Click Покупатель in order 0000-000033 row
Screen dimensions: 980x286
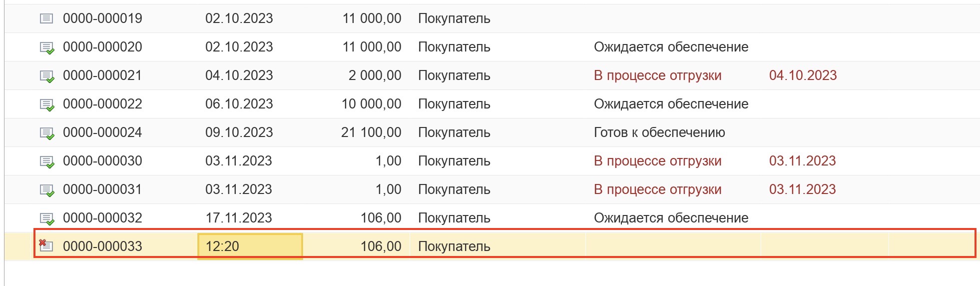(454, 246)
